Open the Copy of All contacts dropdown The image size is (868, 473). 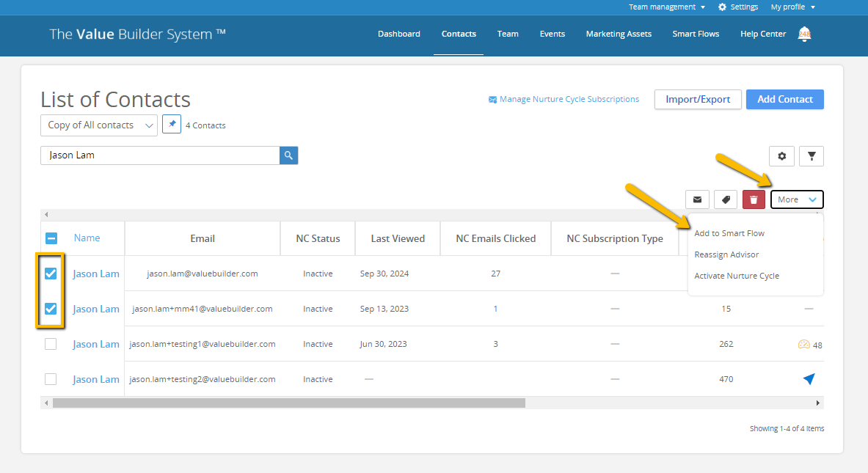pyautogui.click(x=98, y=125)
